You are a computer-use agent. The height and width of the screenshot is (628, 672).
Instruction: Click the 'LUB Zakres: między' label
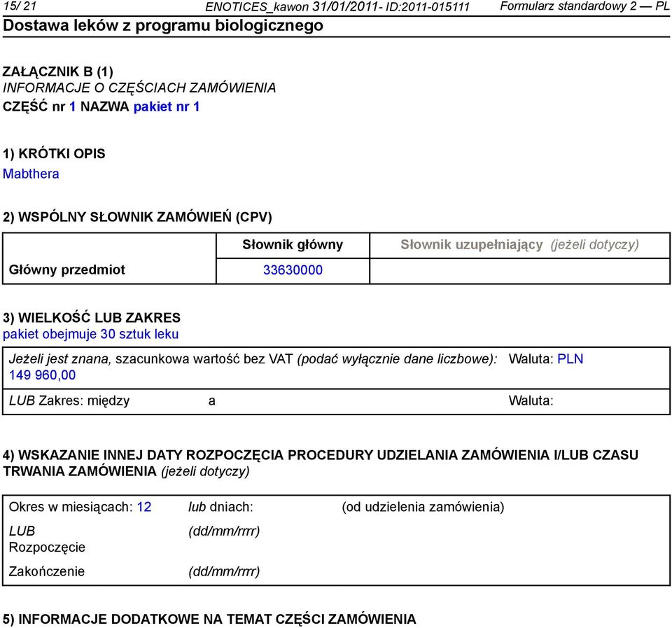(69, 400)
